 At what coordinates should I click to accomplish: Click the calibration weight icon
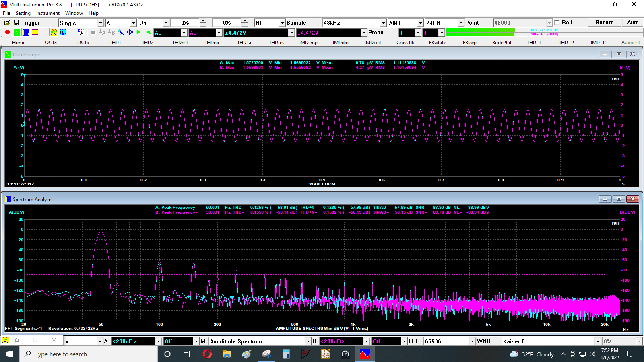(93, 32)
